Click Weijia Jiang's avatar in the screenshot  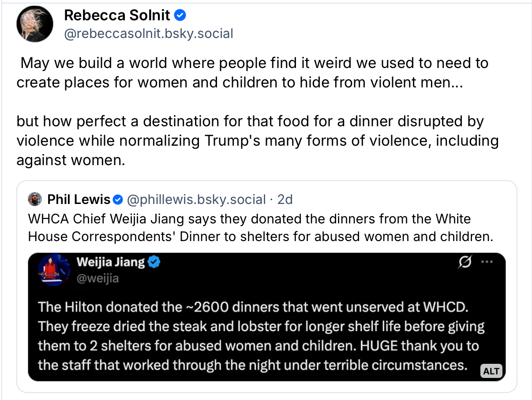pyautogui.click(x=54, y=270)
